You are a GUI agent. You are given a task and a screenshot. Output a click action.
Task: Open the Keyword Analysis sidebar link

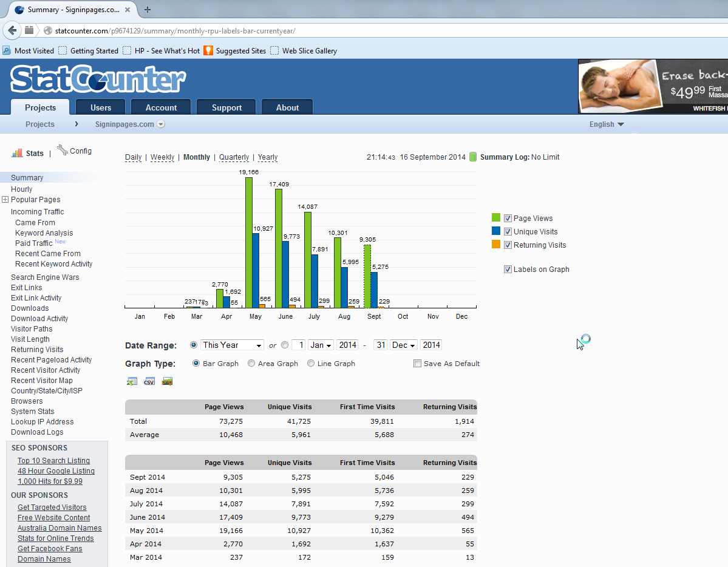pos(44,233)
